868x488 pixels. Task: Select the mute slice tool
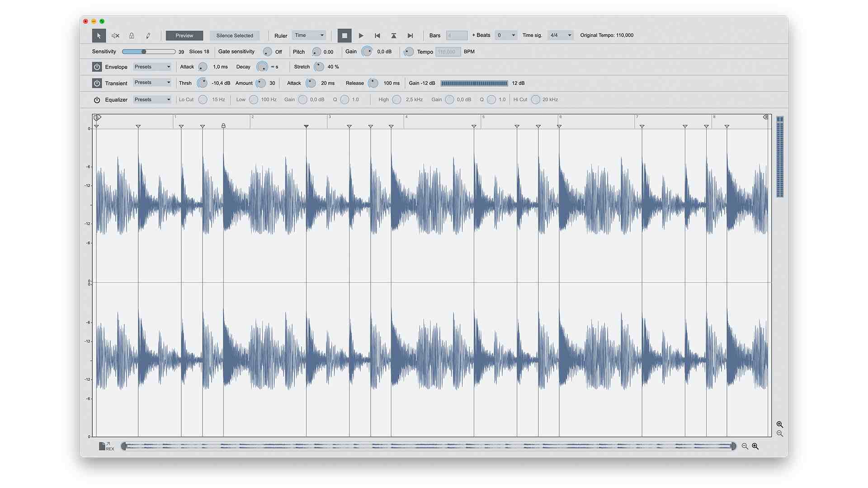115,36
